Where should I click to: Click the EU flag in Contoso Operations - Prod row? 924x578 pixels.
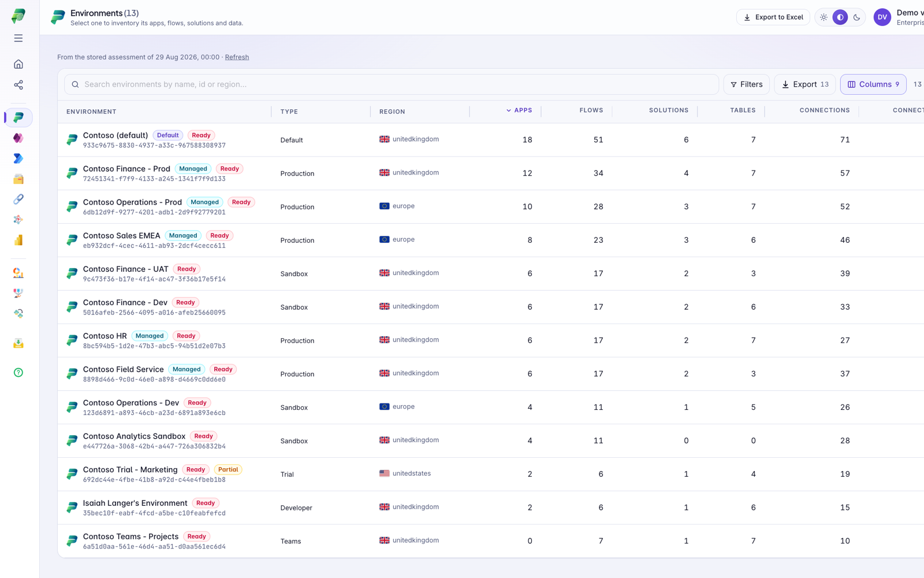pos(385,206)
